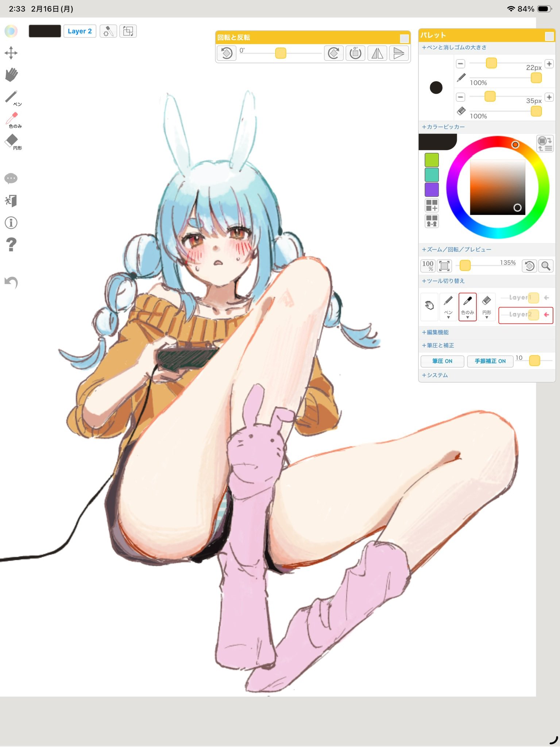This screenshot has width=560, height=747.
Task: Click the fit-to-screen frame icon
Action: tap(444, 266)
